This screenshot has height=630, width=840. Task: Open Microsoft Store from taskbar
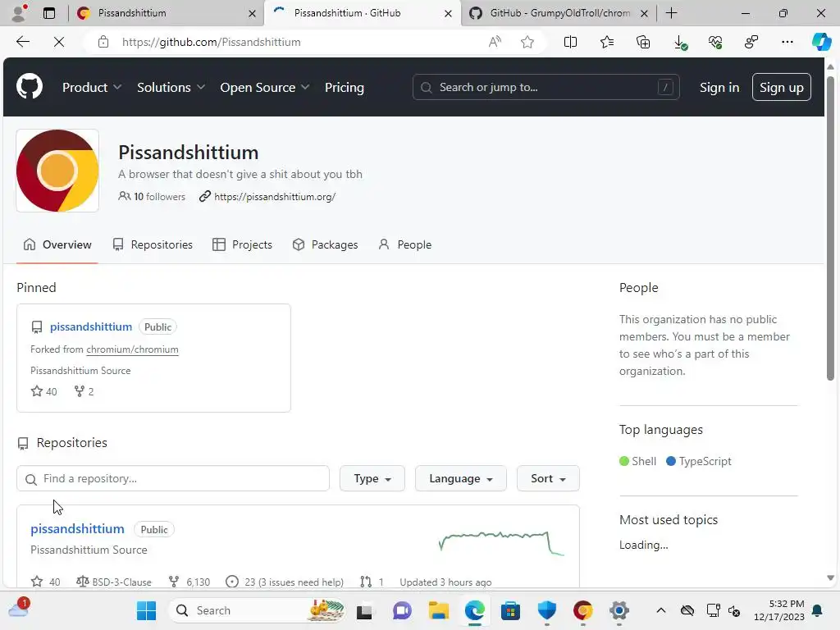tap(510, 610)
